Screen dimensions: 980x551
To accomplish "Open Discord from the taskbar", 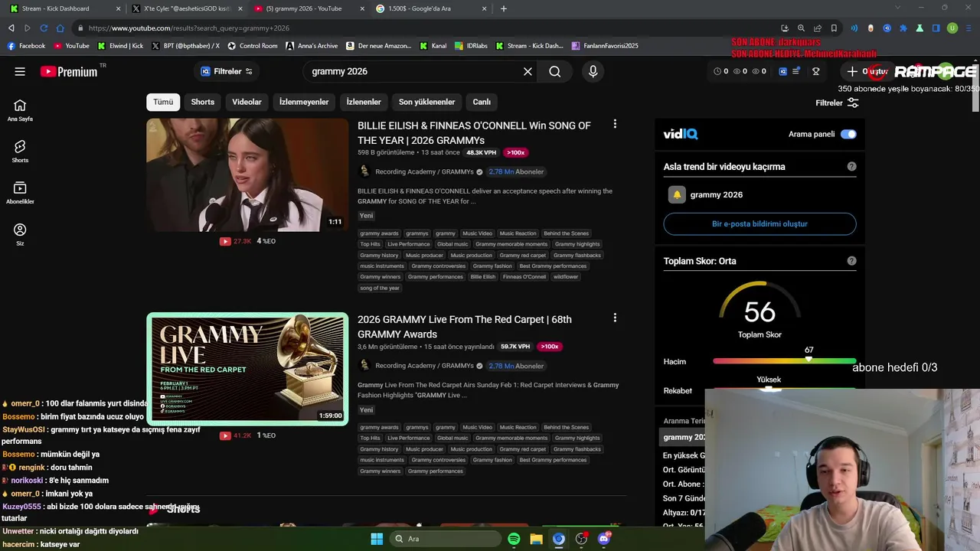I will click(603, 539).
